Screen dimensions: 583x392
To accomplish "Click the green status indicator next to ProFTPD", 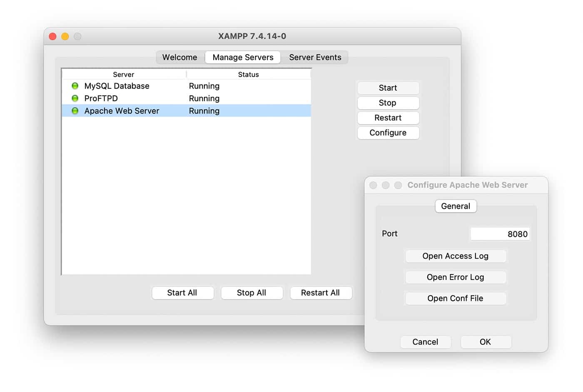I will [x=75, y=98].
